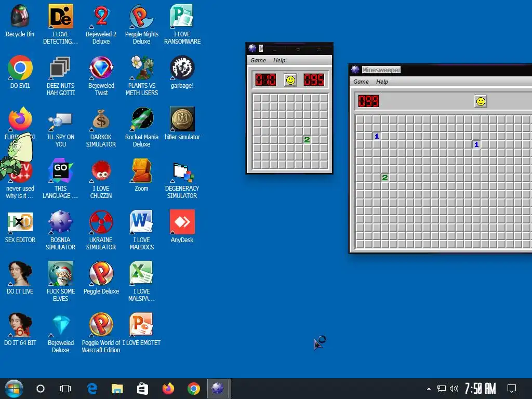This screenshot has width=532, height=399.
Task: Select the UKRAINE SIMULATOR radiation icon
Action: coord(101,222)
